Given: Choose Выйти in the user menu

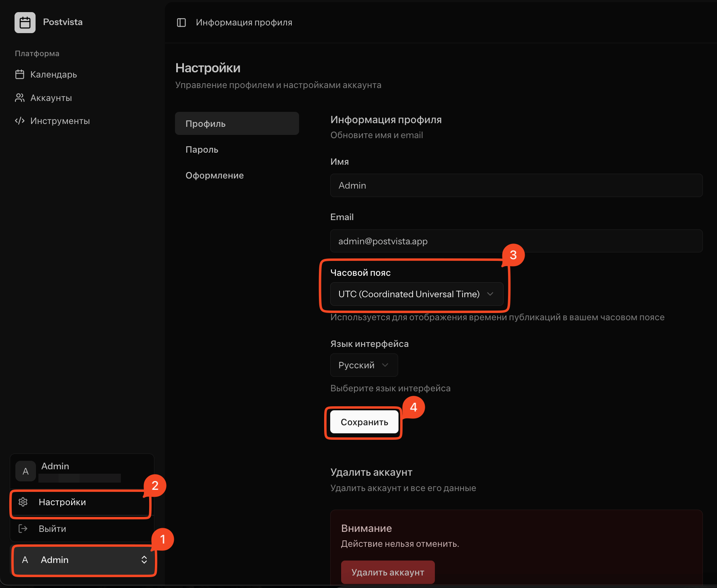Looking at the screenshot, I should pos(53,529).
